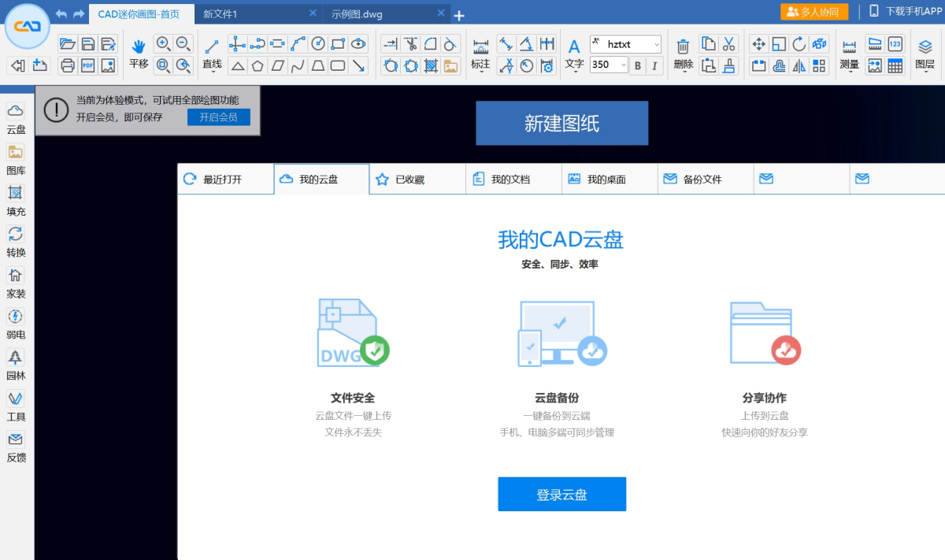Select the pentagon polygon shape tool
Image resolution: width=945 pixels, height=560 pixels.
pos(257,66)
